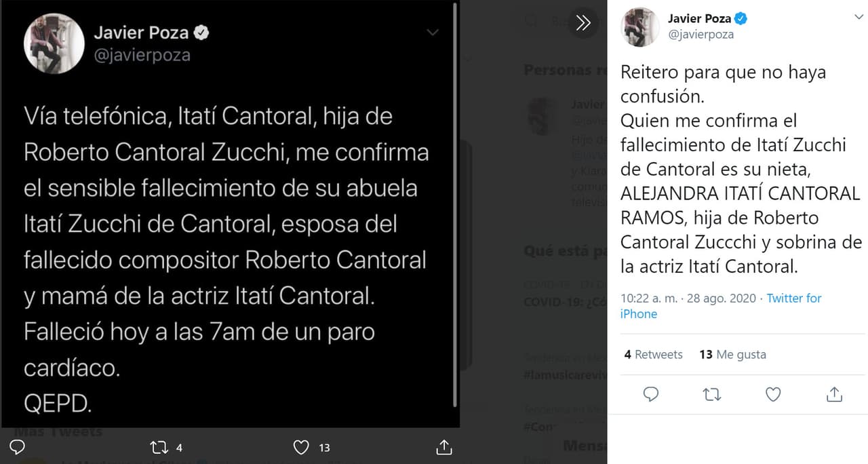This screenshot has width=868, height=464.
Task: Open the 13 Me gusta list
Action: pos(733,354)
